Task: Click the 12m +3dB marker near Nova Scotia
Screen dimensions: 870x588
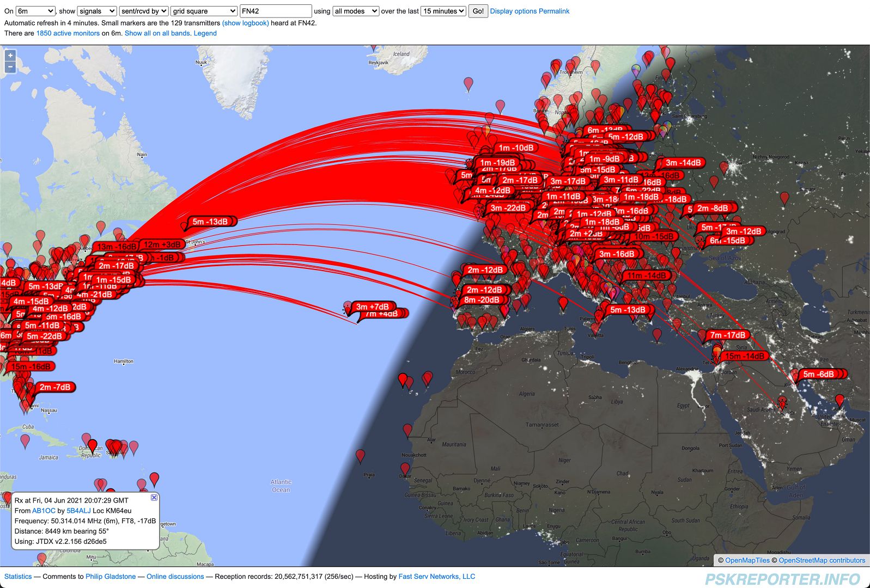Action: 162,244
